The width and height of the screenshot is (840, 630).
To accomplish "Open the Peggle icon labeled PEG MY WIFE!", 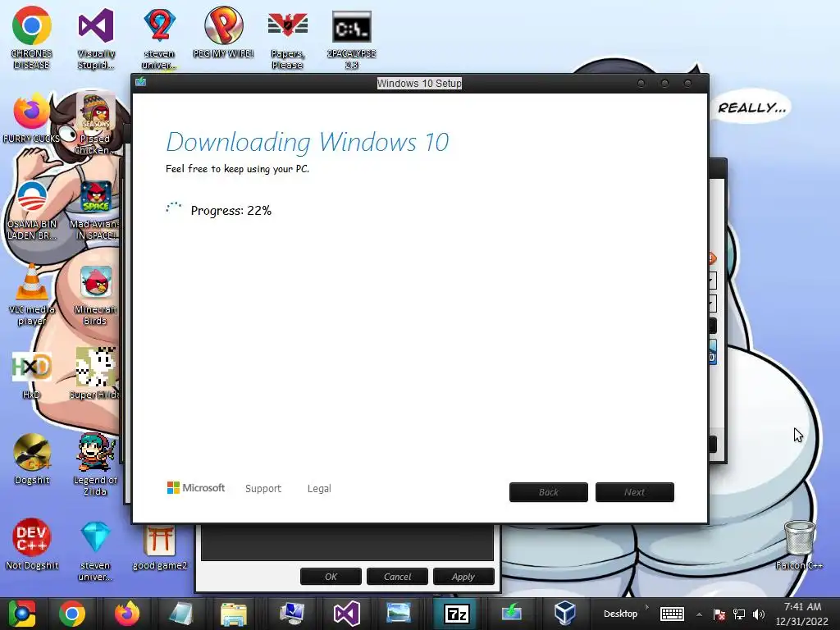I will tap(223, 32).
